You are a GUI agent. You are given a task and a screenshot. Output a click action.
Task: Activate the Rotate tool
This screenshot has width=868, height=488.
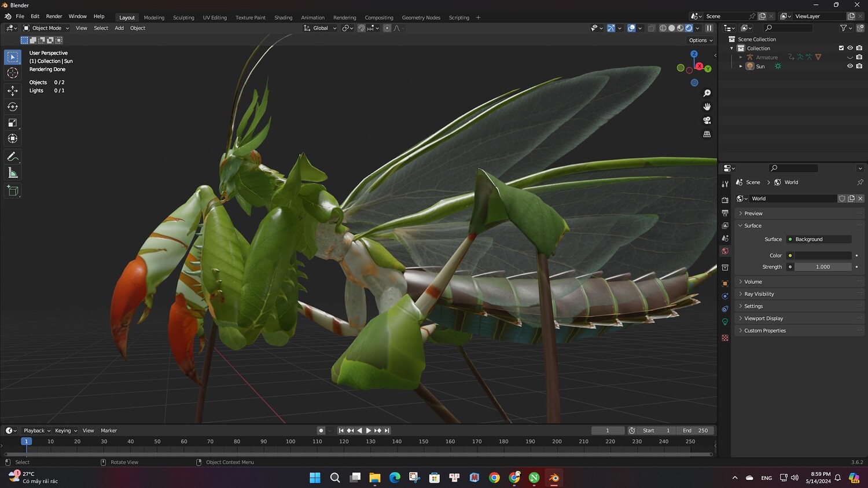click(13, 107)
